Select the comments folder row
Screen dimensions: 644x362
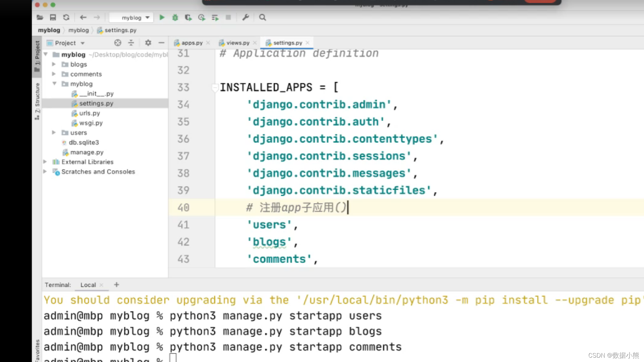click(x=105, y=74)
